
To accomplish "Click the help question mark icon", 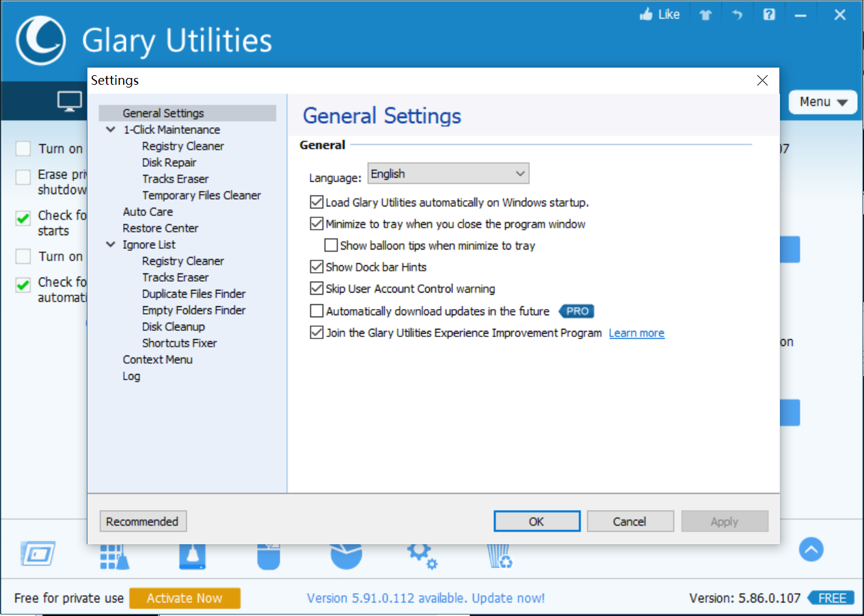I will [769, 14].
